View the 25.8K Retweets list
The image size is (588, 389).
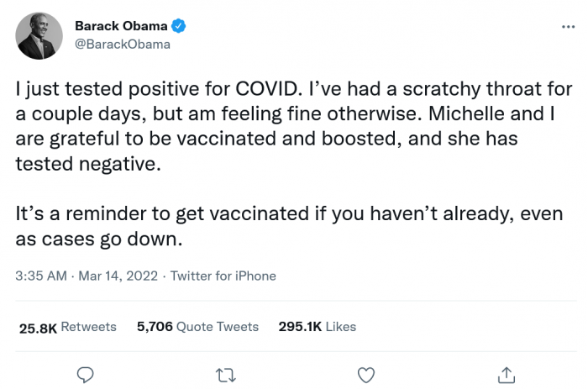pos(68,327)
